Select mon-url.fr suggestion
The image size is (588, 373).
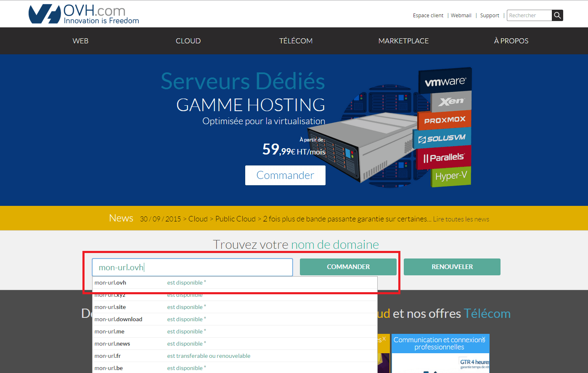(x=235, y=356)
